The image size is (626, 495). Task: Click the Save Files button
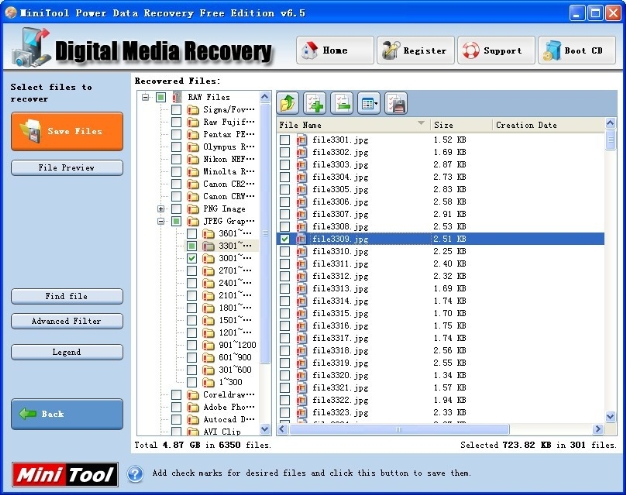tap(67, 131)
